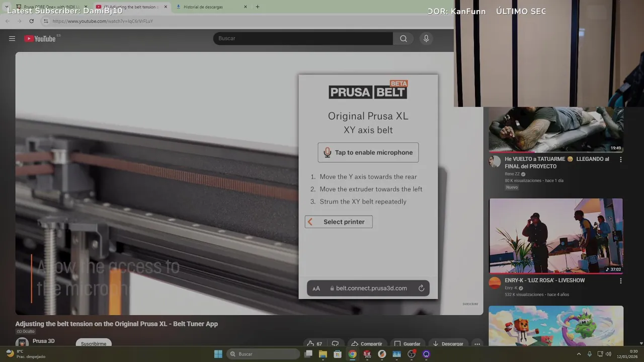Viewport: 644px width, 362px height.
Task: Switch to Chrome in the taskbar
Action: 353,354
